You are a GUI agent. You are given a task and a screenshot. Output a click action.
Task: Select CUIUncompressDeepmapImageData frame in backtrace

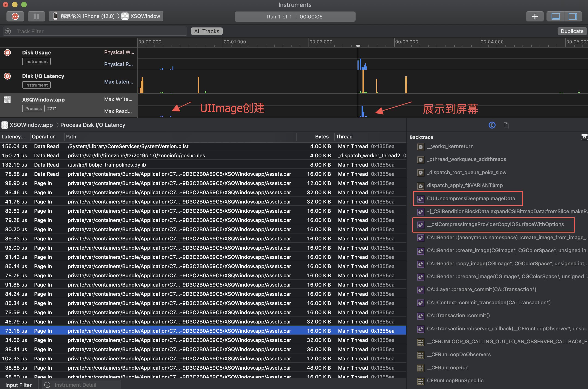point(471,198)
